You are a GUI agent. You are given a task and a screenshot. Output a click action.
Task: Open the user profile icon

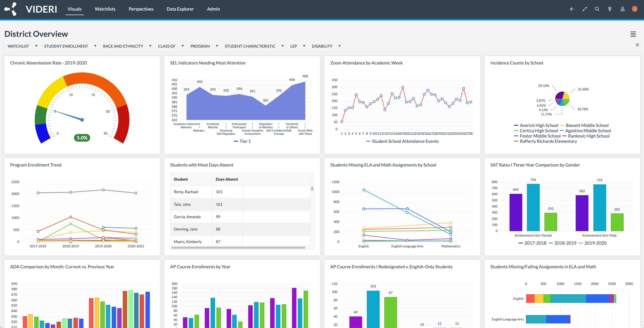(x=622, y=9)
